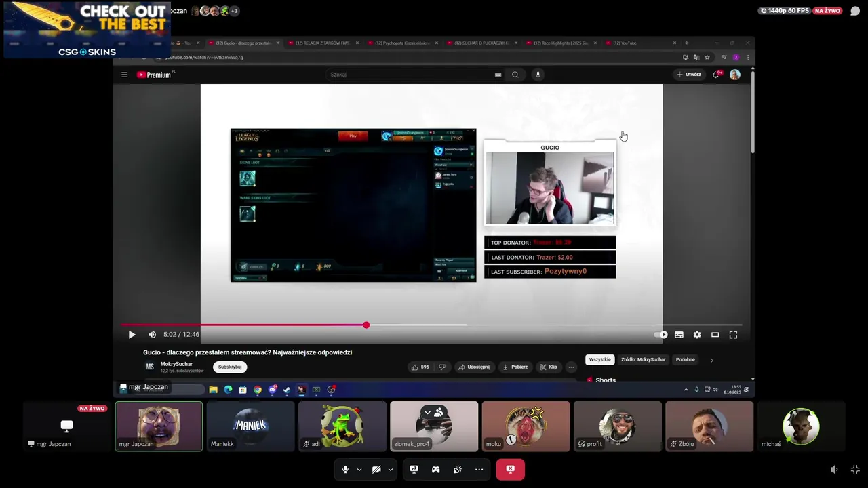Play the YouTube video
The height and width of the screenshot is (488, 868).
132,335
